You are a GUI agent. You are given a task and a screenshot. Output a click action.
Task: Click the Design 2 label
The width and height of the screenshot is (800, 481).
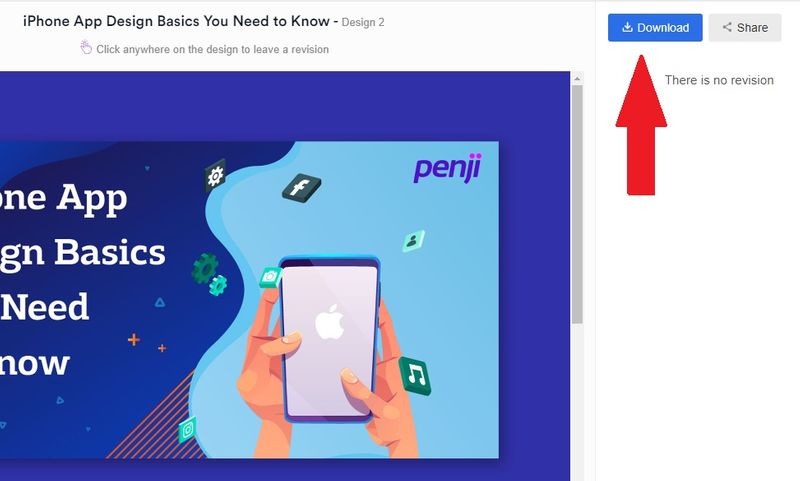pyautogui.click(x=363, y=22)
